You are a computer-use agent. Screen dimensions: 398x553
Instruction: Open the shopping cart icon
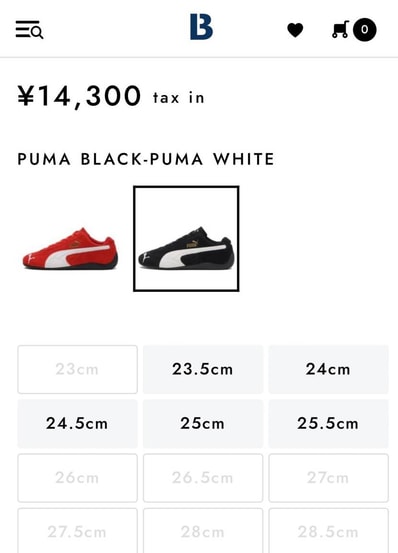click(340, 29)
